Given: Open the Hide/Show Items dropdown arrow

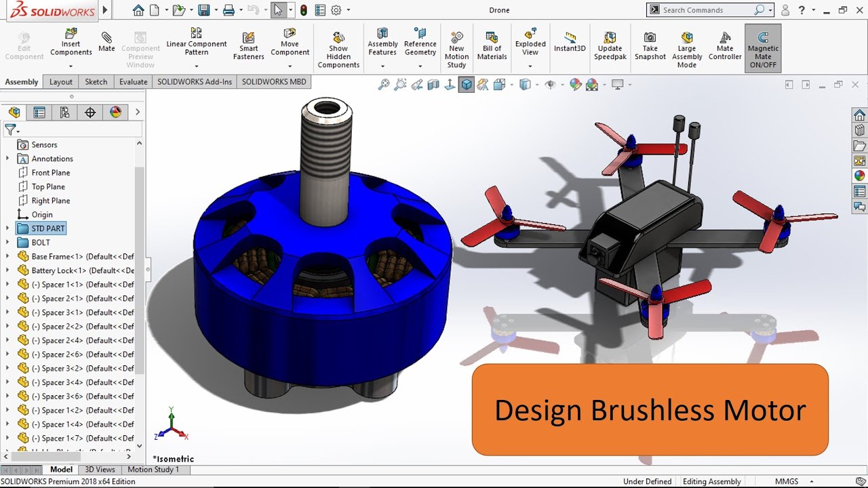Looking at the screenshot, I should click(x=562, y=85).
